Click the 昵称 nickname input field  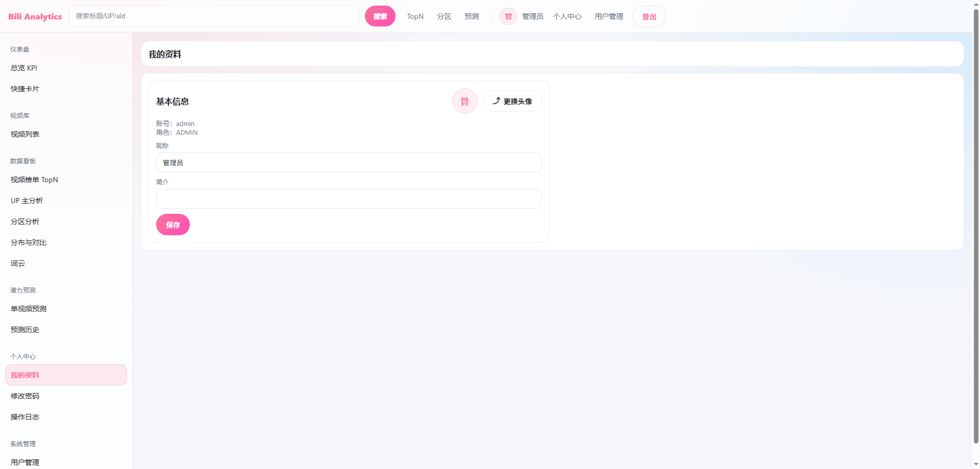point(349,163)
